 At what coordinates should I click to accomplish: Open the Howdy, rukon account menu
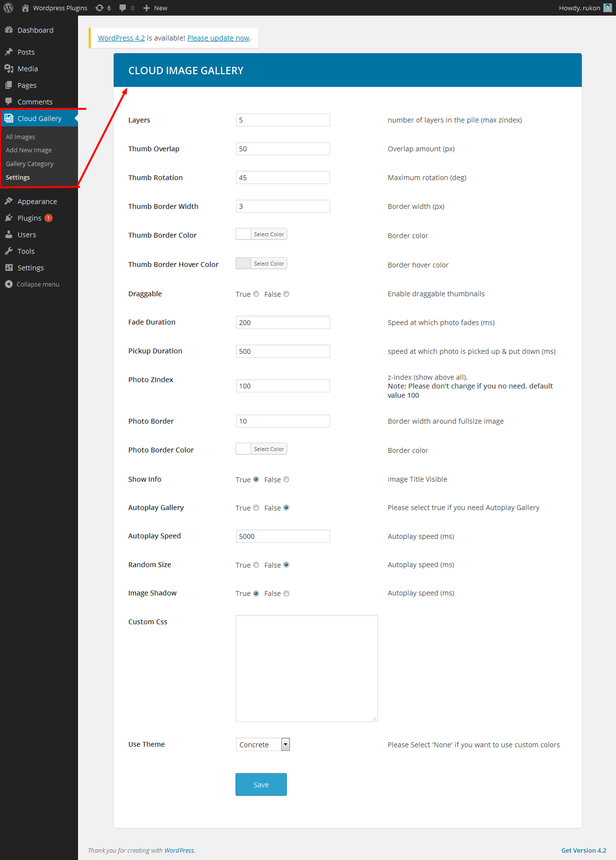tap(585, 8)
